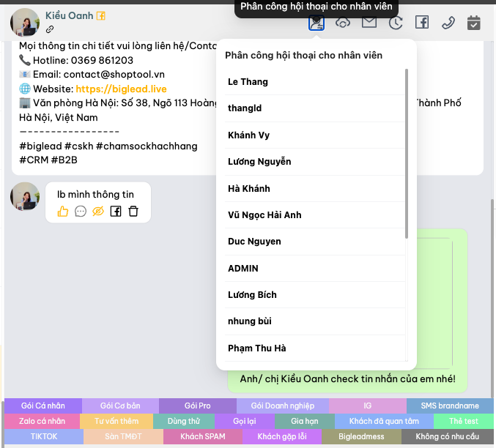Open the Facebook icon in the header
Image resolution: width=496 pixels, height=448 pixels.
(x=422, y=23)
